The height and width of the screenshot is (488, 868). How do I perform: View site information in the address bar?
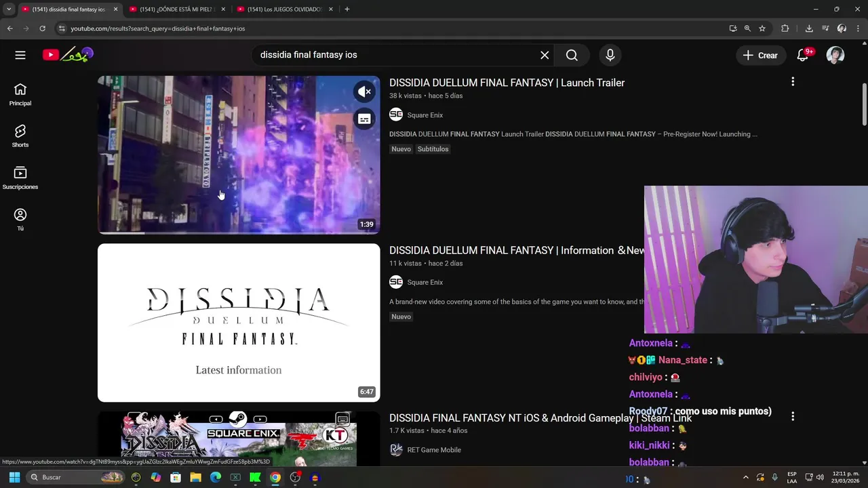pos(62,28)
